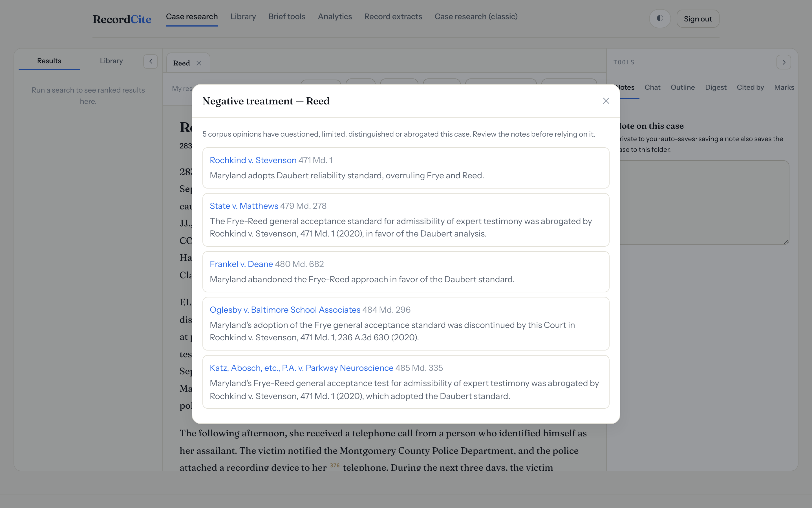Open Brief tools menu item
The image size is (812, 508).
pos(287,16)
